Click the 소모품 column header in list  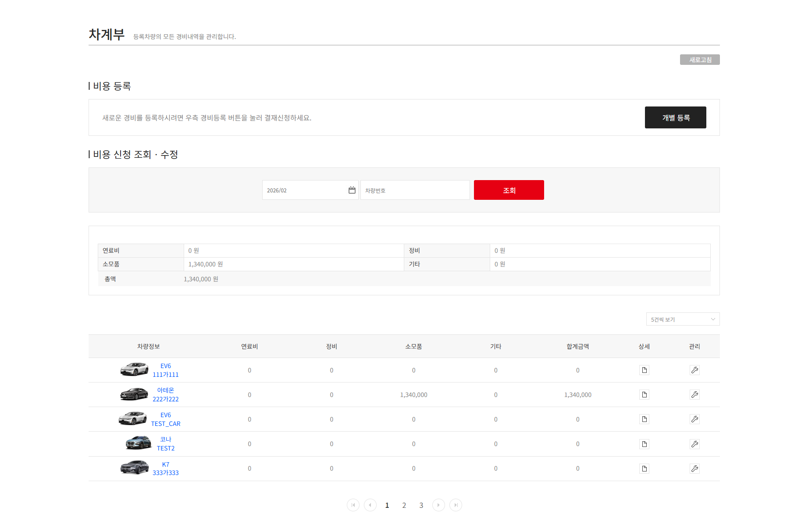(413, 347)
